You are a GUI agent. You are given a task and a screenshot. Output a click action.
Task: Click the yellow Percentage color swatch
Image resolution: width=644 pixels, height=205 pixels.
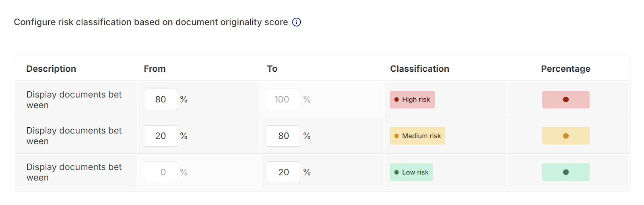click(x=566, y=136)
